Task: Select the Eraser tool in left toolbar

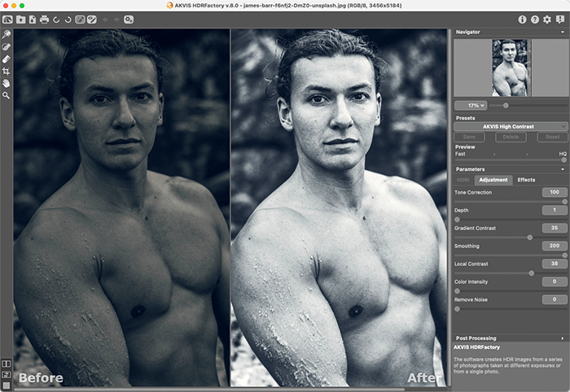Action: coord(7,59)
